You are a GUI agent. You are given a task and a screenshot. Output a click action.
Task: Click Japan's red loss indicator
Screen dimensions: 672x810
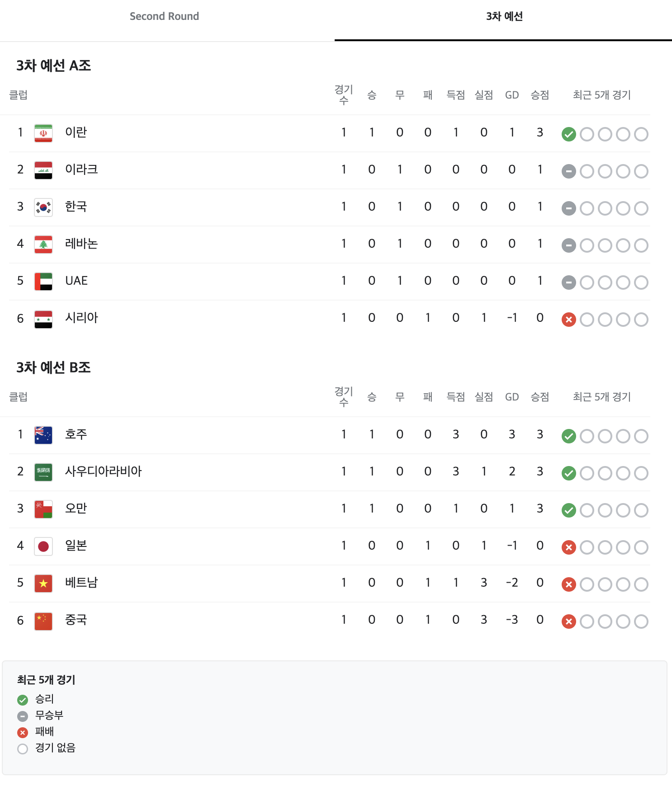pos(568,547)
